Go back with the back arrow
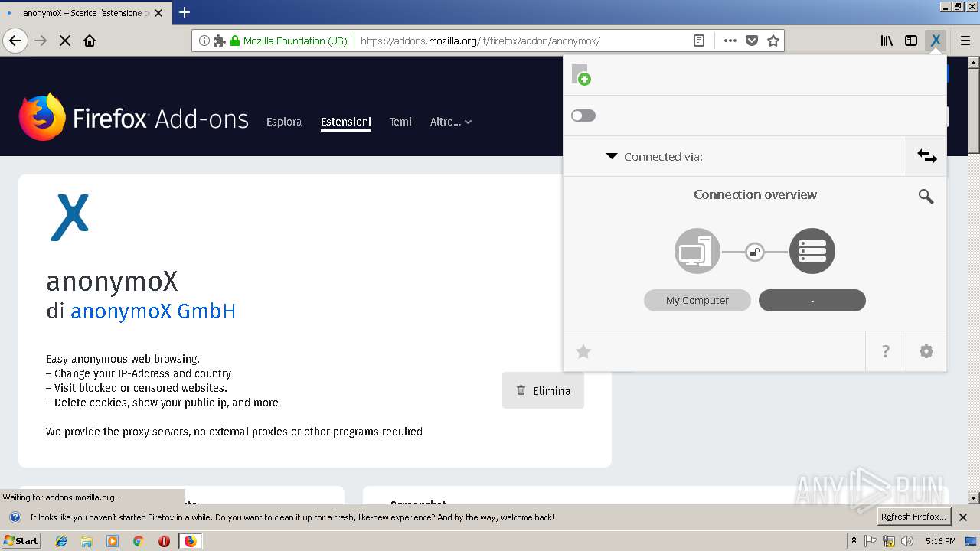This screenshot has height=551, width=980. 15,41
